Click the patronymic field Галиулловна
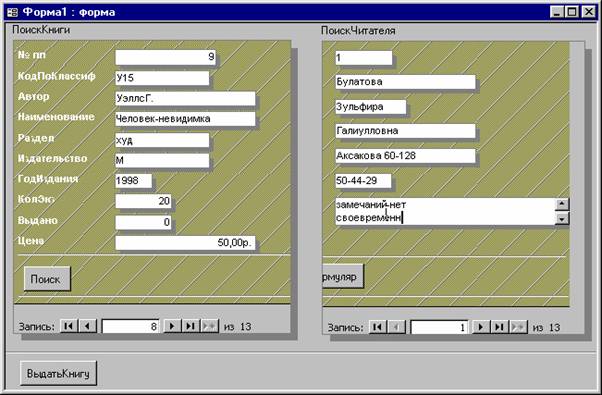The width and height of the screenshot is (602, 395). click(x=405, y=131)
